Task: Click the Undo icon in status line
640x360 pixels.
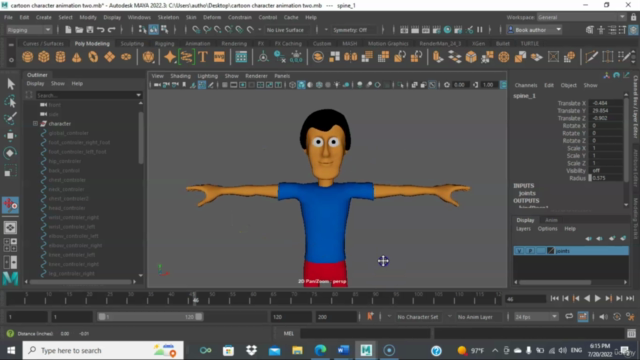Action: tap(100, 30)
